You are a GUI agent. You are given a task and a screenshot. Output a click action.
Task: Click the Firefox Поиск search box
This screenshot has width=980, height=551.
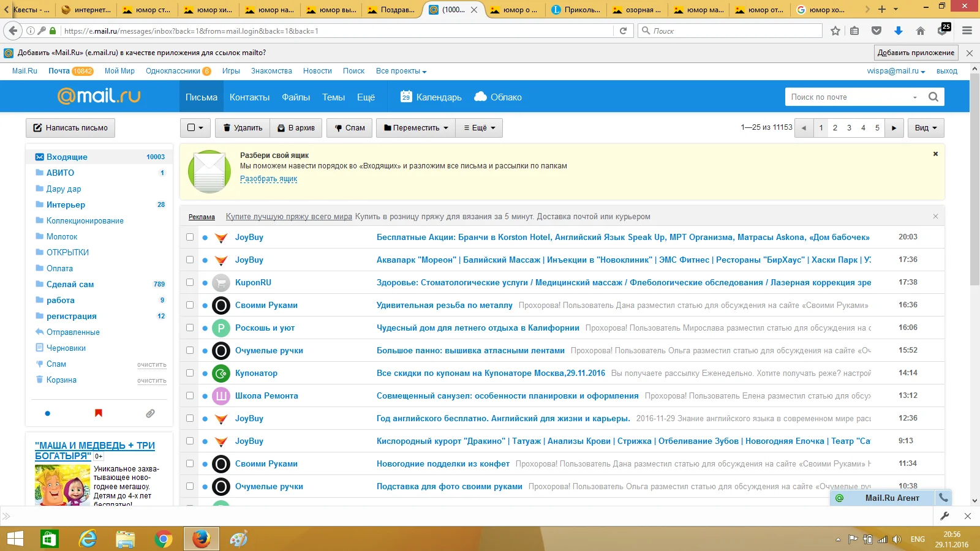coord(729,31)
